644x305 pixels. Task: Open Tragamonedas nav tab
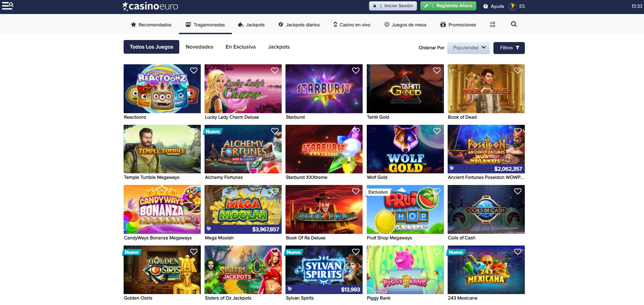click(205, 25)
